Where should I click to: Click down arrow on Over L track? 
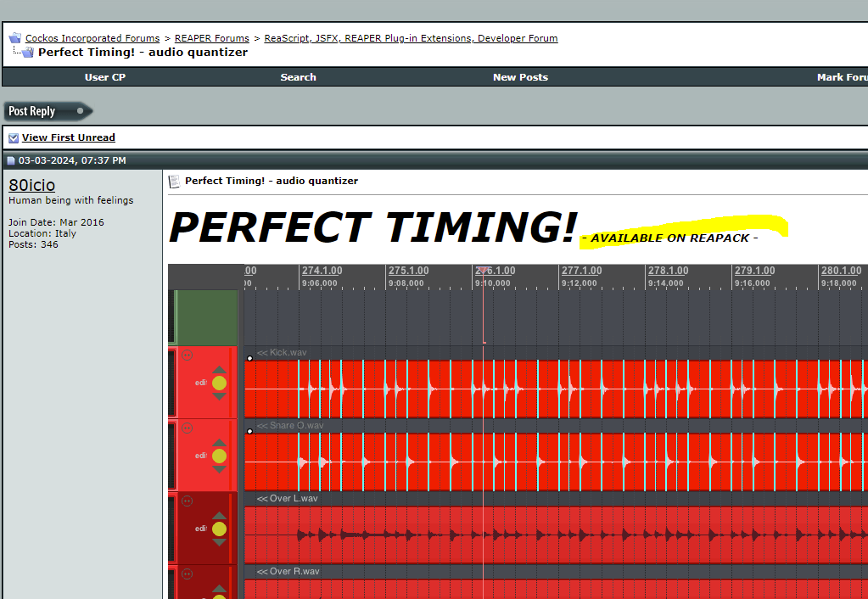[219, 542]
